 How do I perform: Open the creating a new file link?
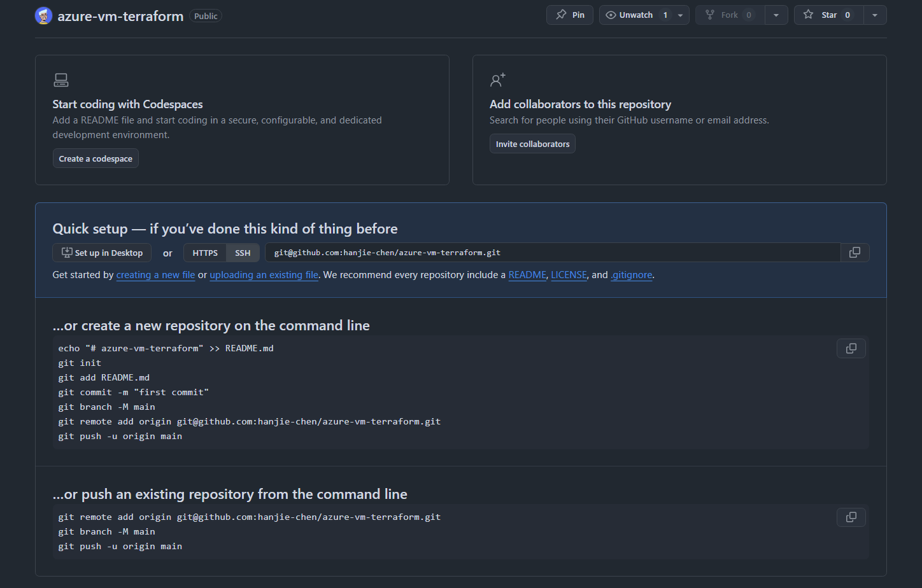[x=155, y=274]
